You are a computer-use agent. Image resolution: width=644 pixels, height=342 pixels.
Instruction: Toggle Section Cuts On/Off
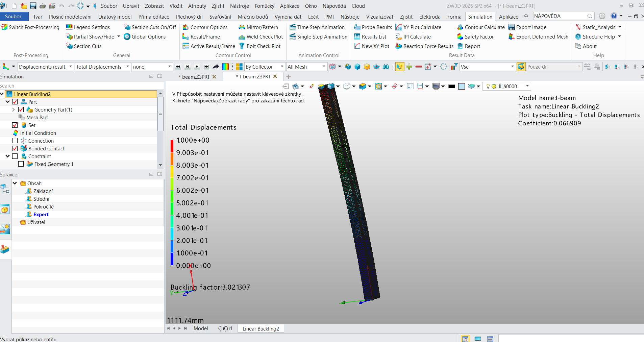point(150,27)
